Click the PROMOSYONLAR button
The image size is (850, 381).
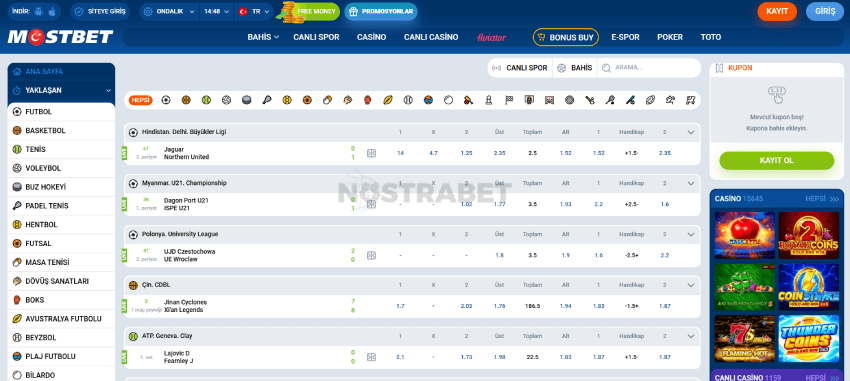click(381, 11)
